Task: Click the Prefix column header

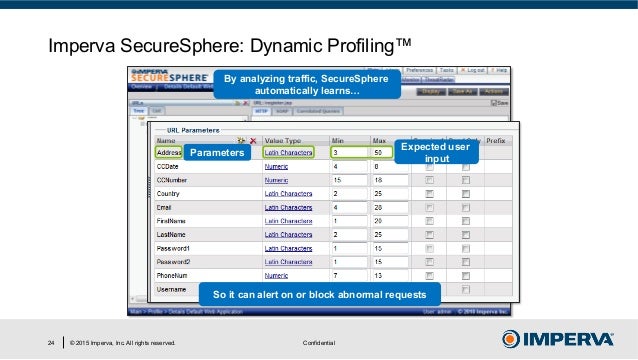Action: [496, 141]
